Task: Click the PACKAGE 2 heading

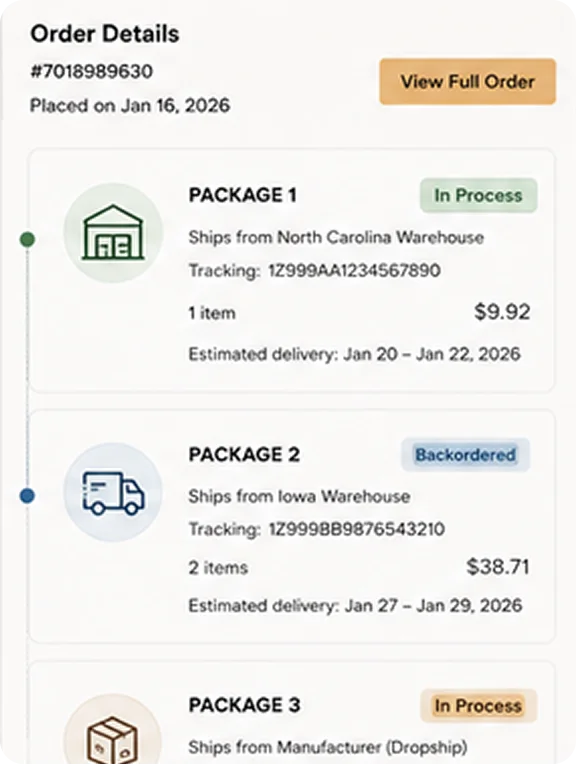Action: 244,455
